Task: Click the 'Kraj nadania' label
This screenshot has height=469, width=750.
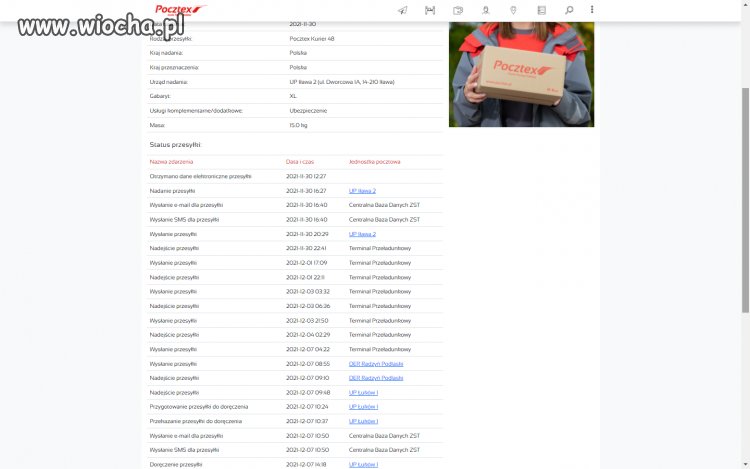Action: coord(166,53)
